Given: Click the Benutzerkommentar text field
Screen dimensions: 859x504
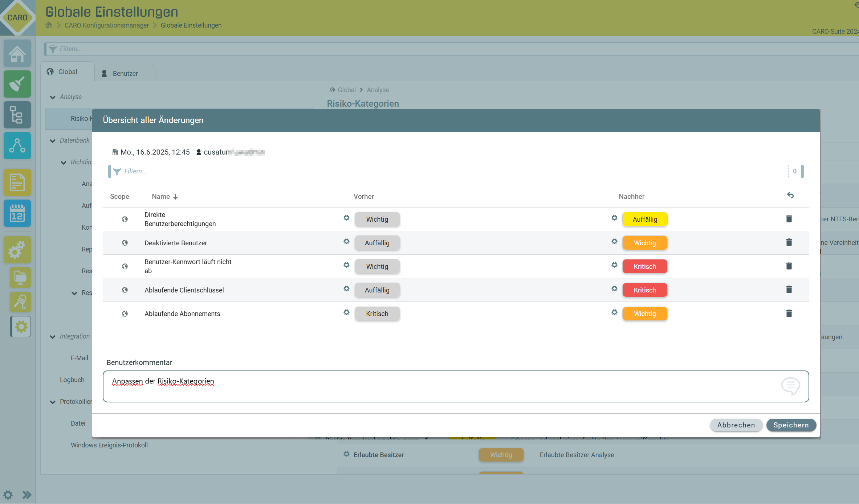Looking at the screenshot, I should coord(455,386).
